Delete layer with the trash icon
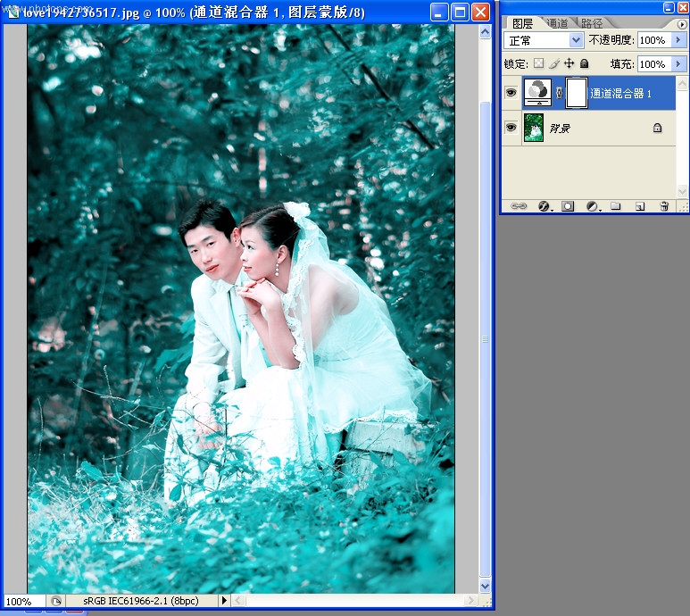 [664, 206]
